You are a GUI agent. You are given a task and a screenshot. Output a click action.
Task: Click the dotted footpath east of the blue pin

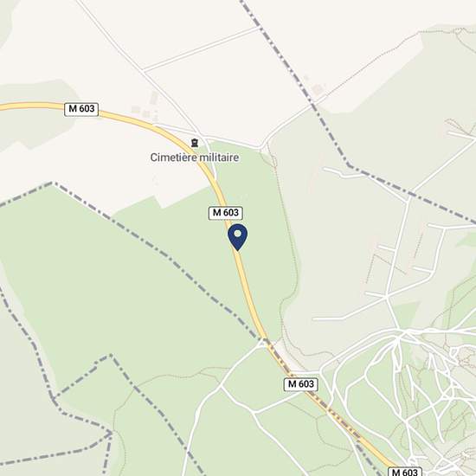pyautogui.click(x=288, y=237)
